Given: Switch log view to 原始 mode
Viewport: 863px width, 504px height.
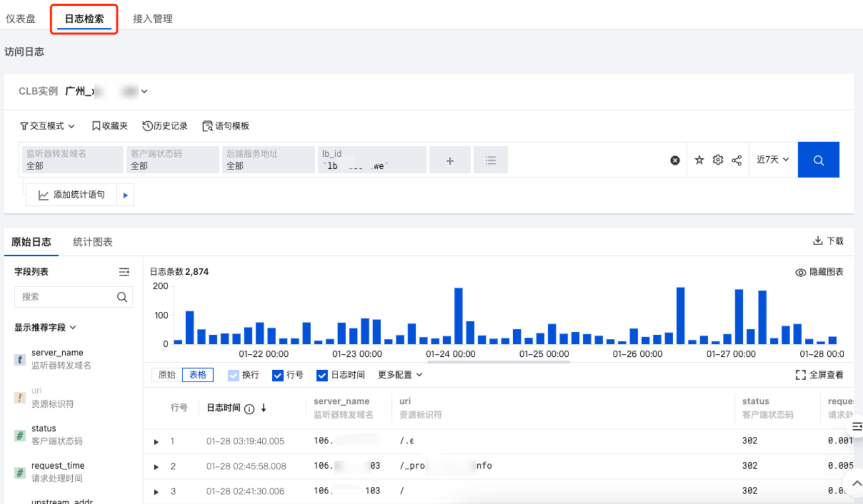Looking at the screenshot, I should coord(167,375).
